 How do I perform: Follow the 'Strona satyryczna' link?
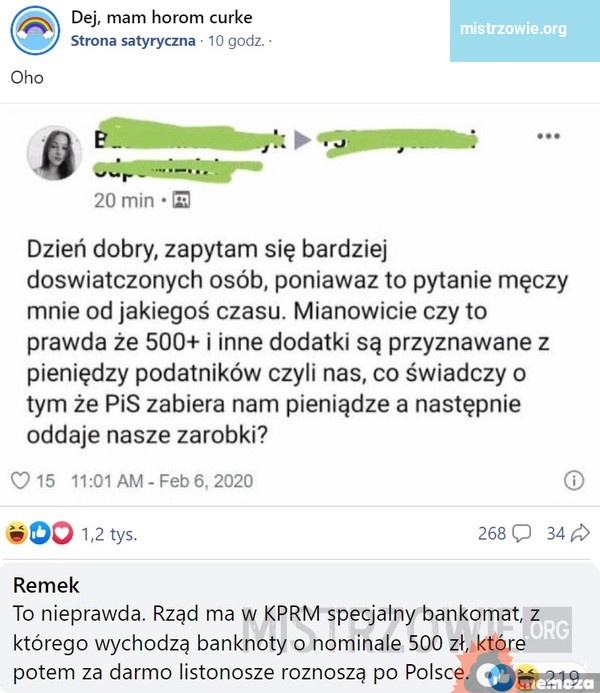[133, 41]
